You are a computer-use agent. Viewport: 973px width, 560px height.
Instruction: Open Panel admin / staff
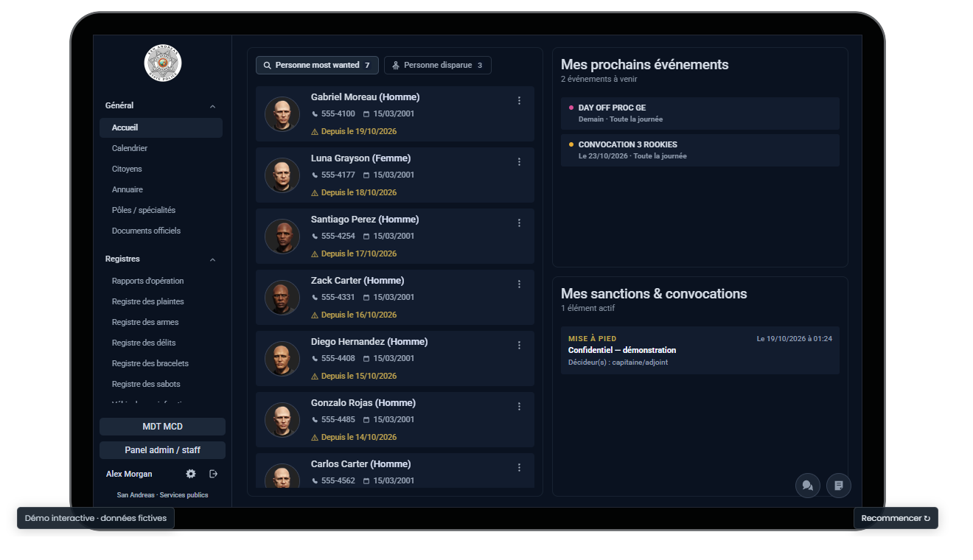pyautogui.click(x=162, y=450)
